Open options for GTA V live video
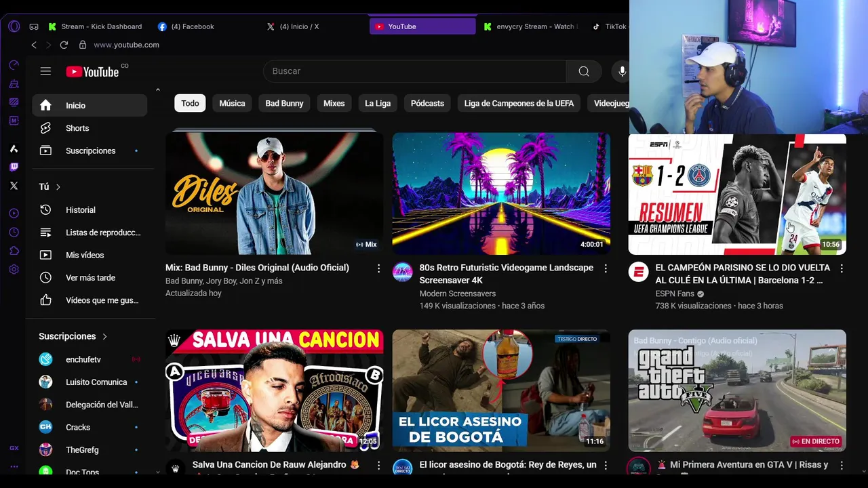Screen dimensions: 868x488 (842, 466)
